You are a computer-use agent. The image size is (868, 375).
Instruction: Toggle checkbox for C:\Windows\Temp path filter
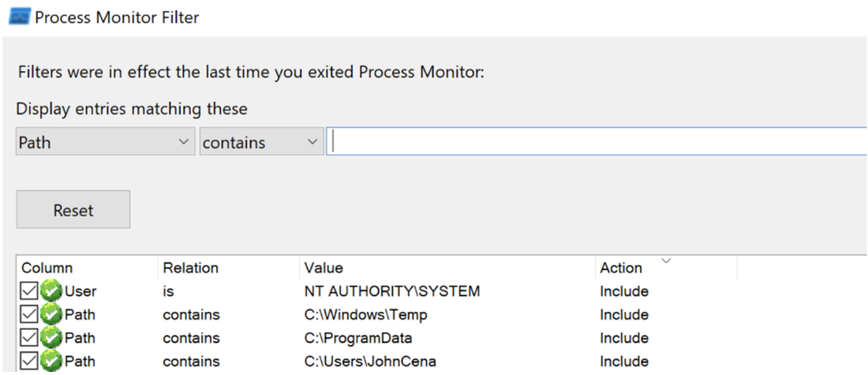click(28, 315)
